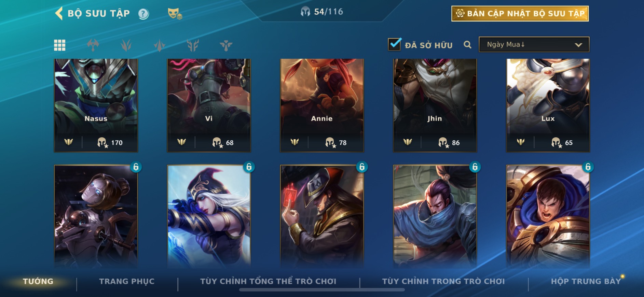Select the Lux champion card
This screenshot has width=644, height=297.
click(x=548, y=105)
